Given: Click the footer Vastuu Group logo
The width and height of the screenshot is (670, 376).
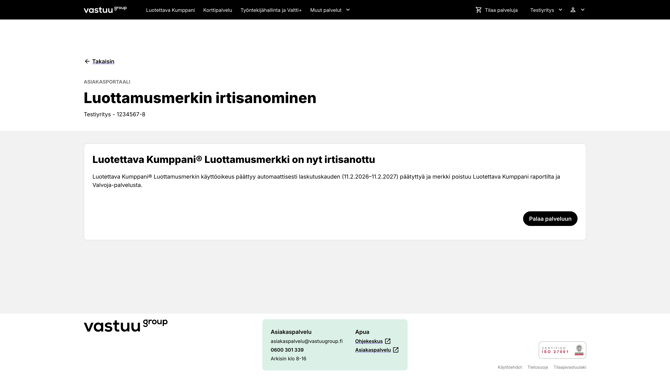Looking at the screenshot, I should (126, 325).
